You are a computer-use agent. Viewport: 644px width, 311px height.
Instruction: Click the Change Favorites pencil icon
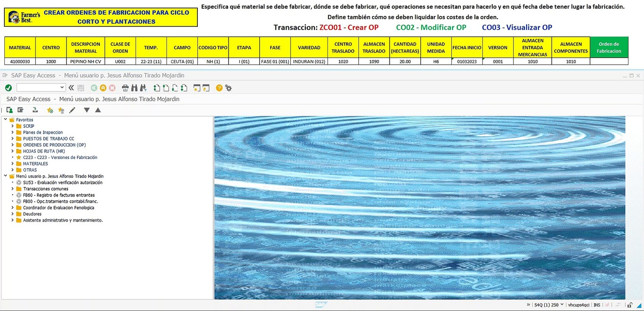point(72,110)
